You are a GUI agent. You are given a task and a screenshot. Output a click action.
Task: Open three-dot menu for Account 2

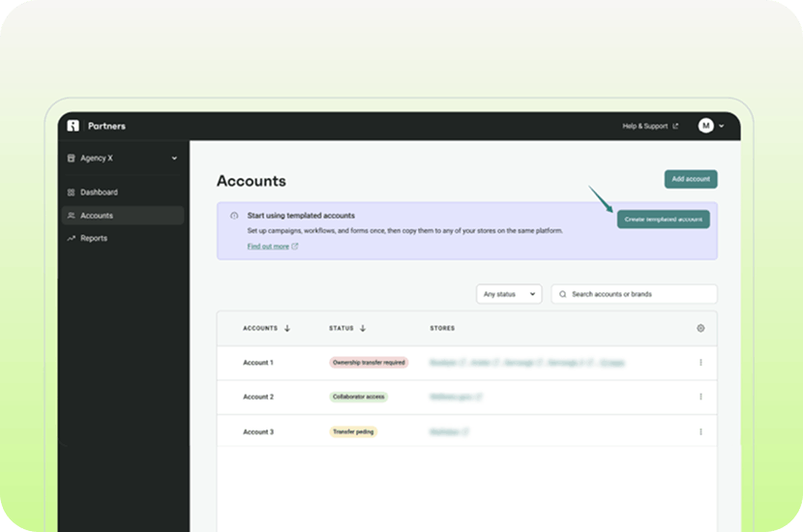click(x=700, y=397)
